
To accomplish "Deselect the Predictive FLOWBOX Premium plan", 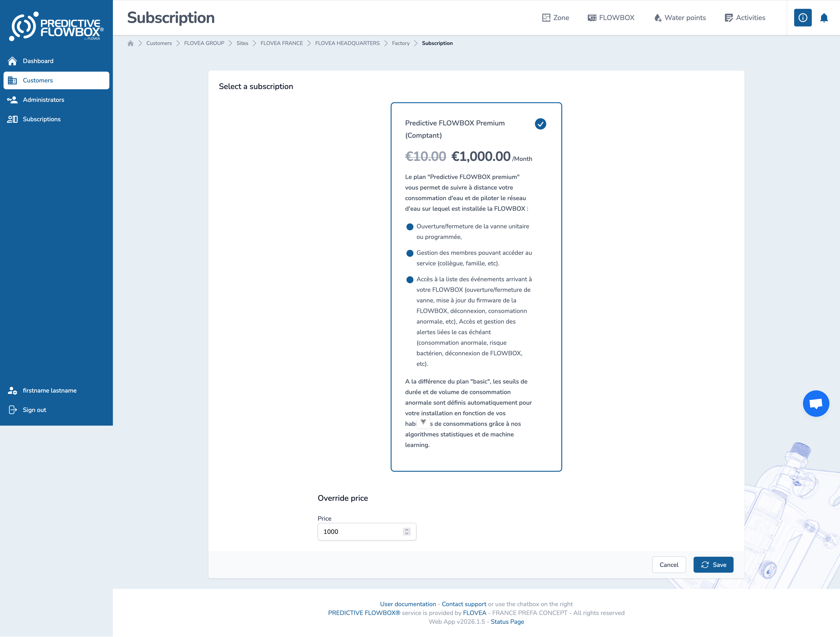I will coord(540,124).
